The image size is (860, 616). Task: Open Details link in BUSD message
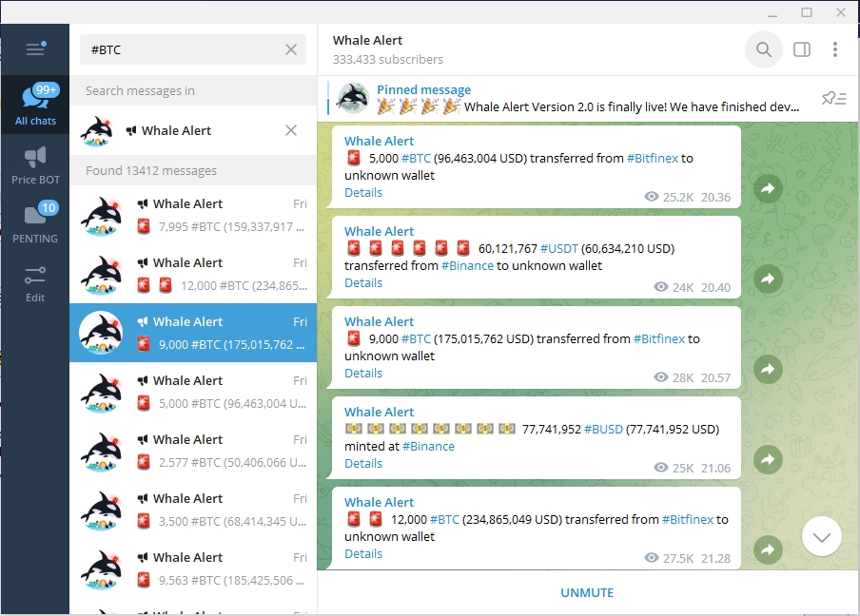coord(363,464)
